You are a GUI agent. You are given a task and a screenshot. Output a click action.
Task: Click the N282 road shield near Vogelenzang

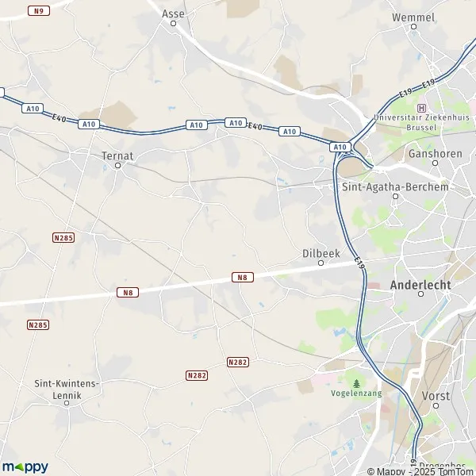pos(238,363)
